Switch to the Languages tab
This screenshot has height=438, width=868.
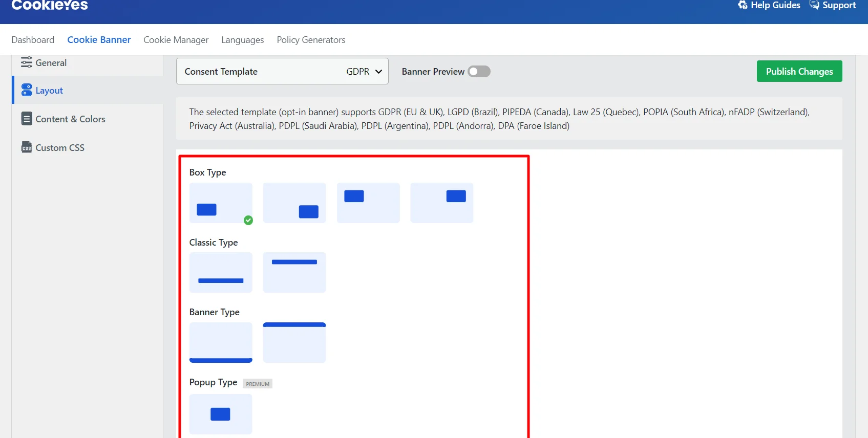[x=242, y=40]
